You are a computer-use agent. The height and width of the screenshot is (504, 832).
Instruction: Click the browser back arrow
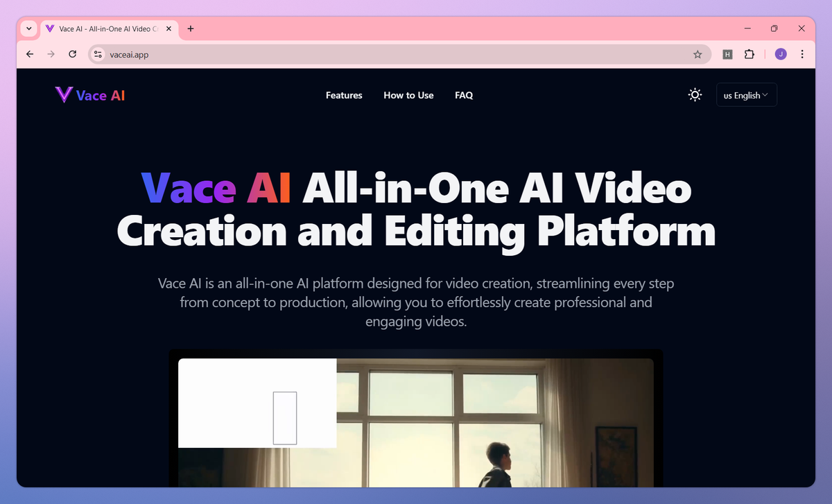[x=29, y=54]
